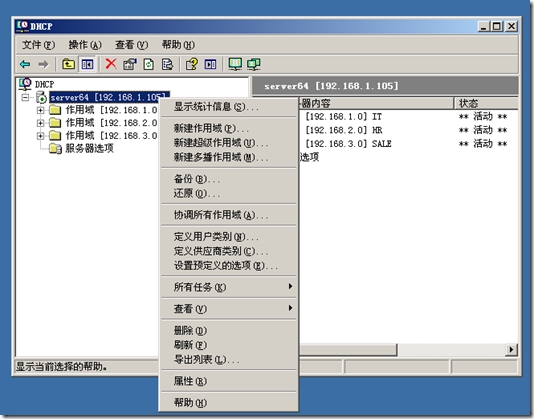Choose 设置预定义的选项(E) menu item
This screenshot has height=419, width=534.
coord(229,266)
